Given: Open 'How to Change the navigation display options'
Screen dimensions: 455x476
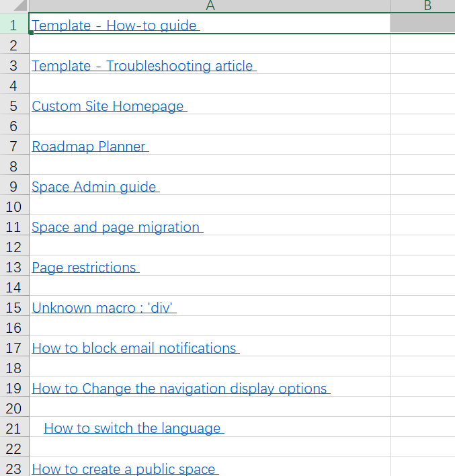Looking at the screenshot, I should coord(181,389).
